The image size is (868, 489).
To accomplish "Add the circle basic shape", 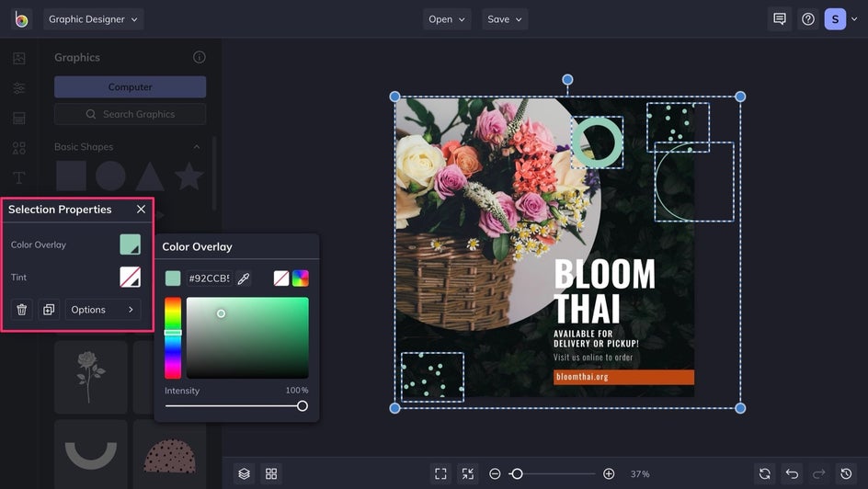I will [110, 176].
